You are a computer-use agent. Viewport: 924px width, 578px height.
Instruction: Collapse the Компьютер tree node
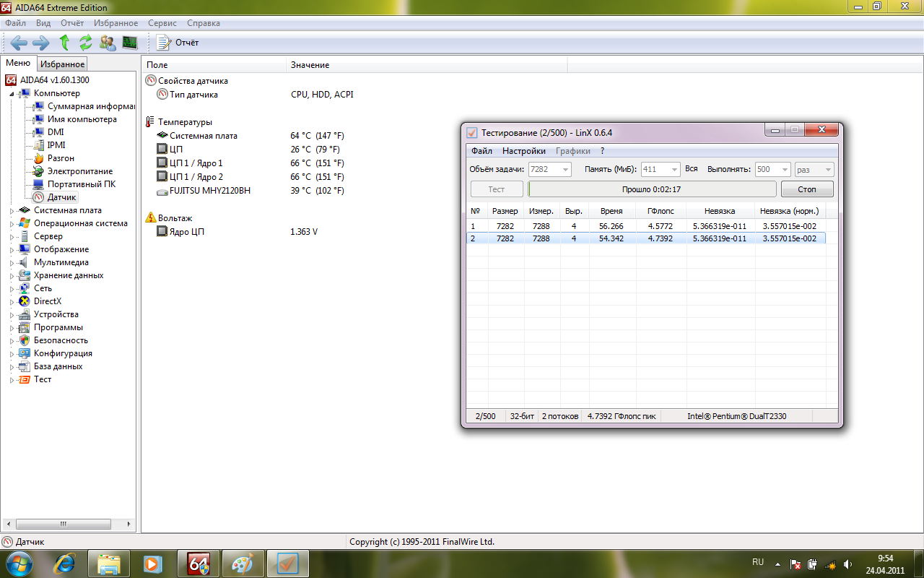tap(12, 93)
